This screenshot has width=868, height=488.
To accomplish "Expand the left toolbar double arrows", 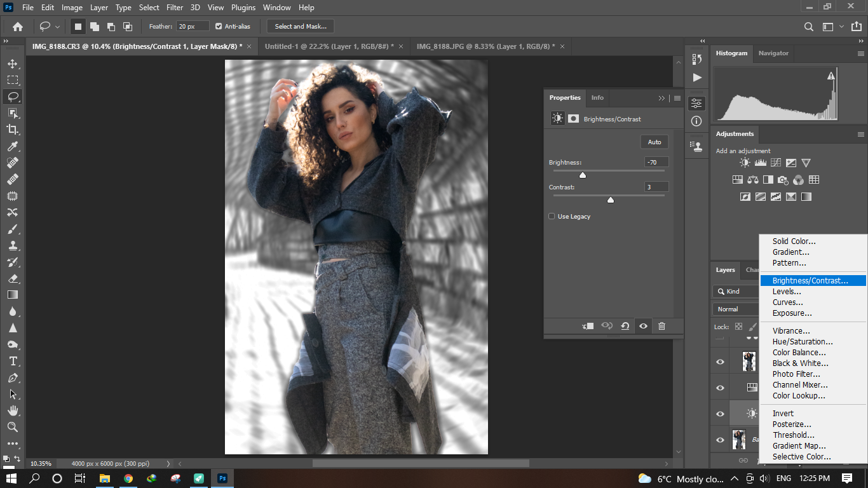I will (x=6, y=41).
